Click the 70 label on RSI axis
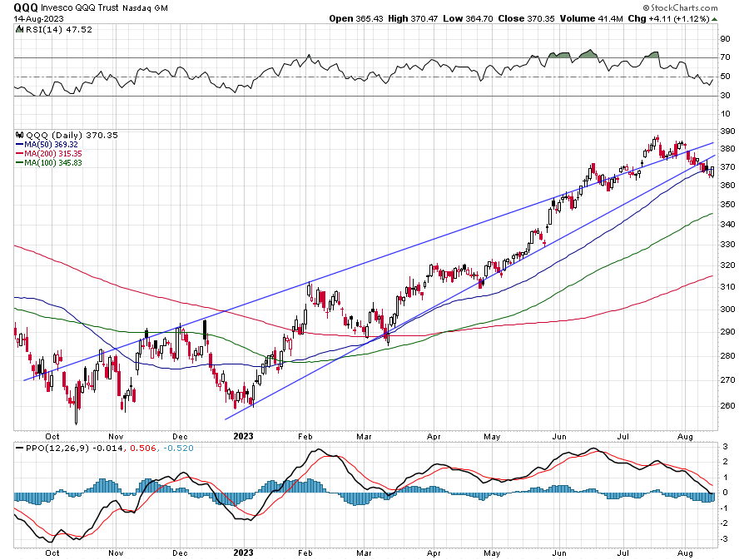Viewport: 749px width, 560px height. point(725,57)
